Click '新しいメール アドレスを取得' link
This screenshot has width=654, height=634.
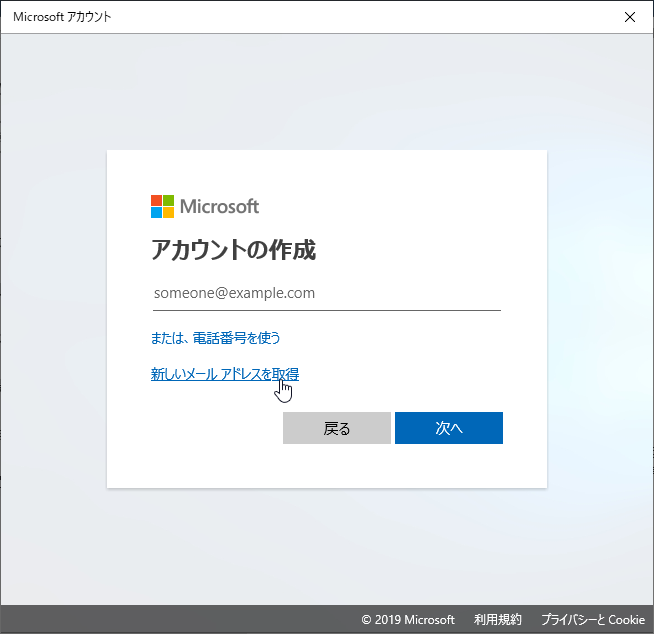coord(225,374)
